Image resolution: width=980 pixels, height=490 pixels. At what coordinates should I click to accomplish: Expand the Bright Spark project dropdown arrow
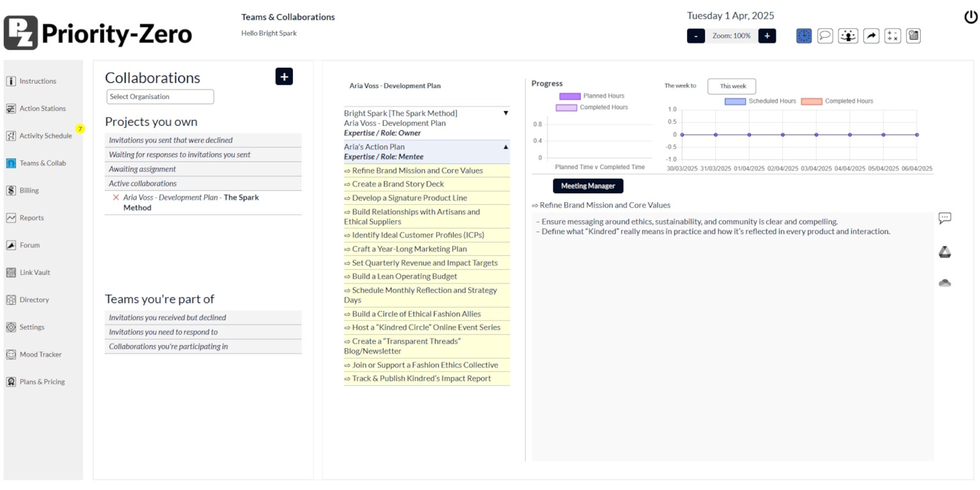[x=505, y=113]
